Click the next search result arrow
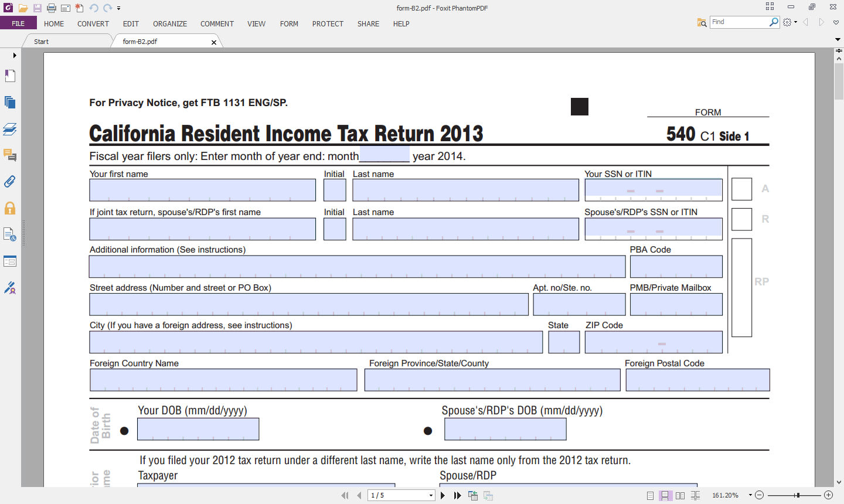844x504 pixels. [821, 22]
